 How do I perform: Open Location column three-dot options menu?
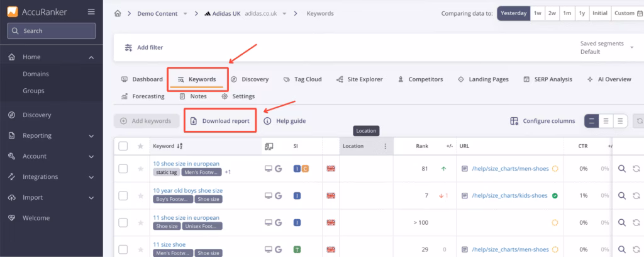[x=385, y=146]
